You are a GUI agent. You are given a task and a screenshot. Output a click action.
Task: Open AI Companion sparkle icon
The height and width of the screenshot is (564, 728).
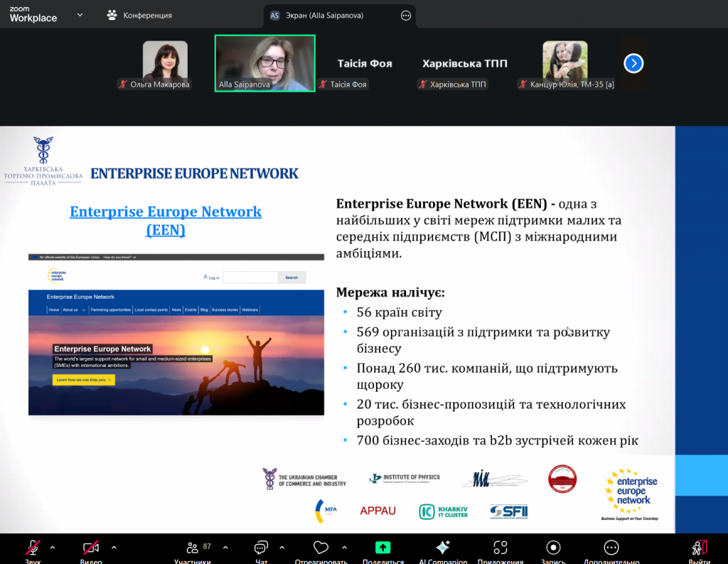[443, 548]
